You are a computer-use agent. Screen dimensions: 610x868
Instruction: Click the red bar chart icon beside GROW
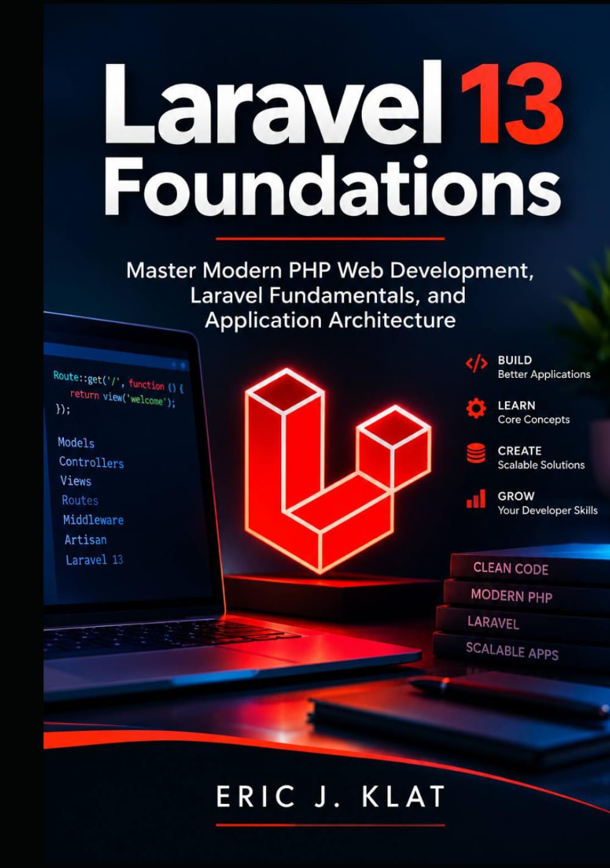[x=476, y=499]
